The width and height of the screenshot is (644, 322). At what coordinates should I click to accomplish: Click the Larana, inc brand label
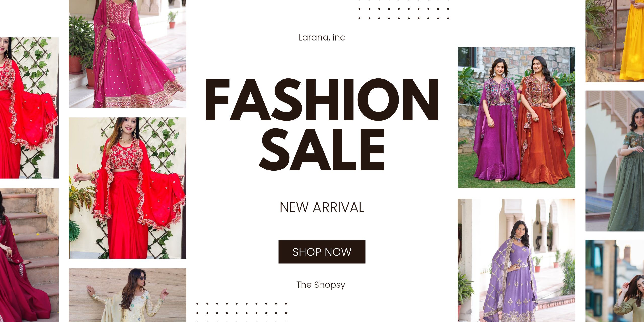click(x=322, y=37)
